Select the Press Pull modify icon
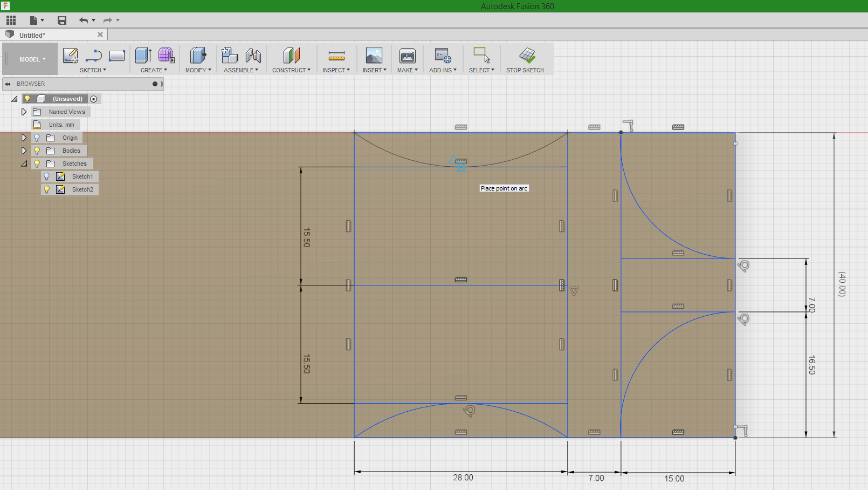Screen dimensions: 868x490 click(x=198, y=55)
